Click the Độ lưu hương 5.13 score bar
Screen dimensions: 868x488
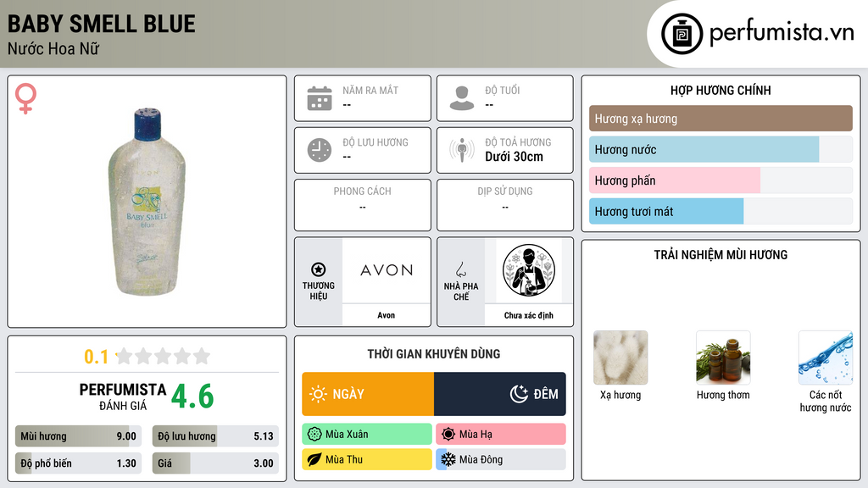pyautogui.click(x=215, y=436)
